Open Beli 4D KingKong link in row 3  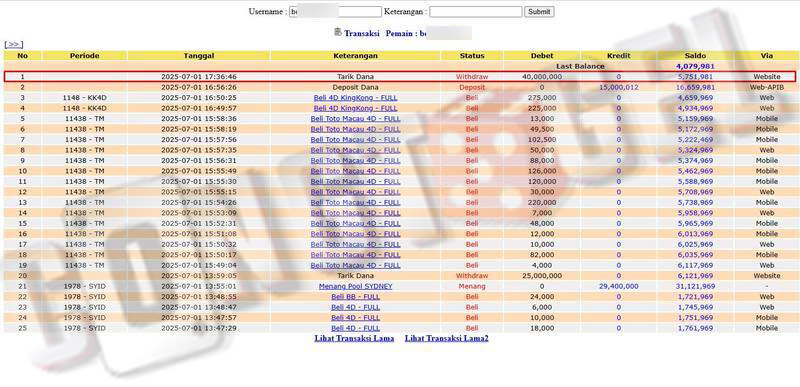(356, 97)
